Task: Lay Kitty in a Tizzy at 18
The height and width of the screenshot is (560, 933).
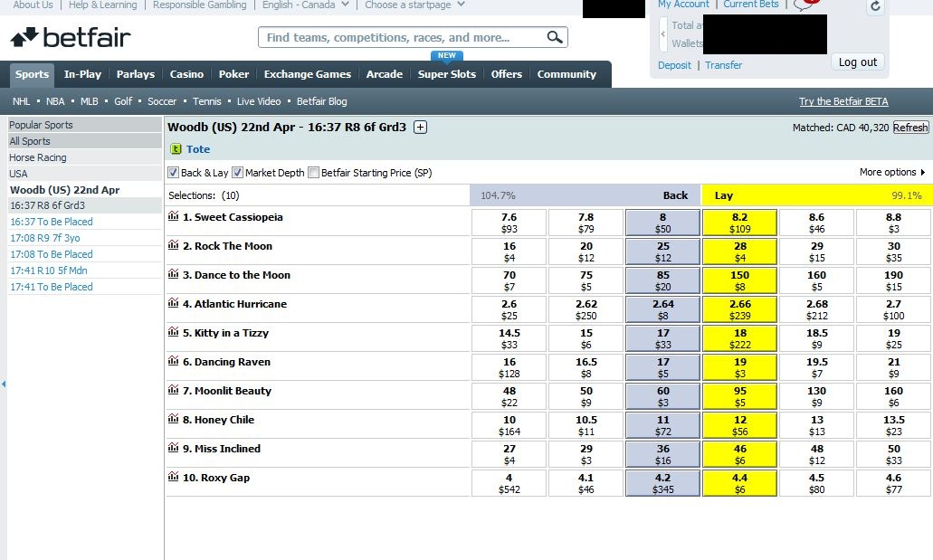Action: click(739, 338)
